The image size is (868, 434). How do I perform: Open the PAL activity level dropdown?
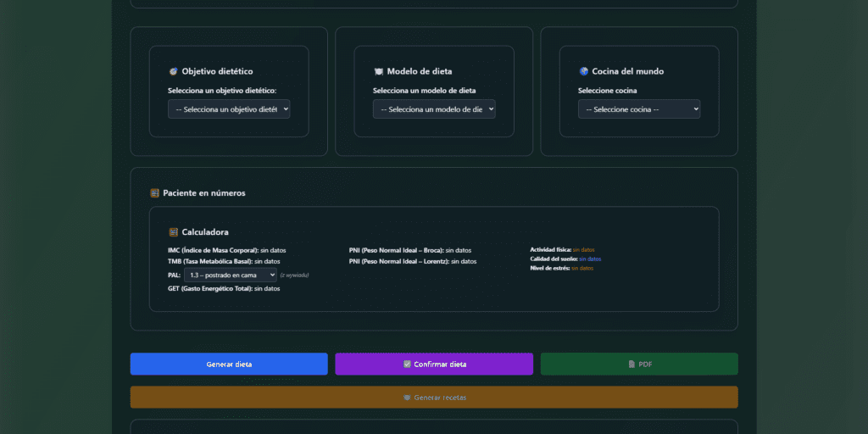230,275
